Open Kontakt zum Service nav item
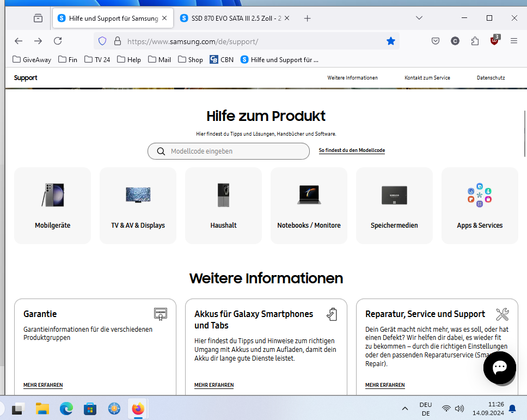This screenshot has width=527, height=420. point(427,78)
